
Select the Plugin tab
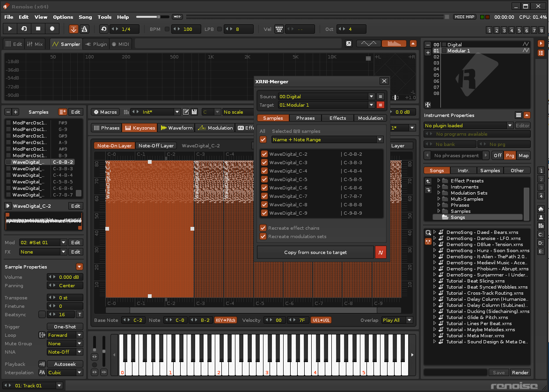(96, 44)
